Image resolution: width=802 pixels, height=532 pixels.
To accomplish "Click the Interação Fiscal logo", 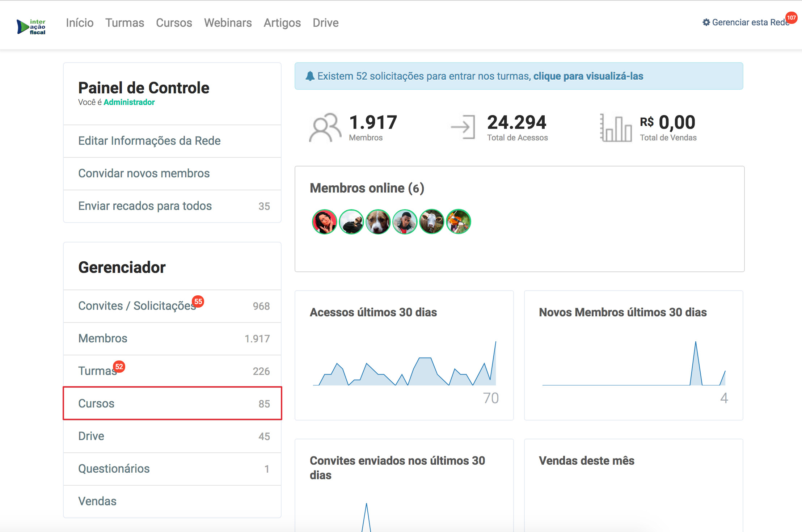I will (x=31, y=27).
